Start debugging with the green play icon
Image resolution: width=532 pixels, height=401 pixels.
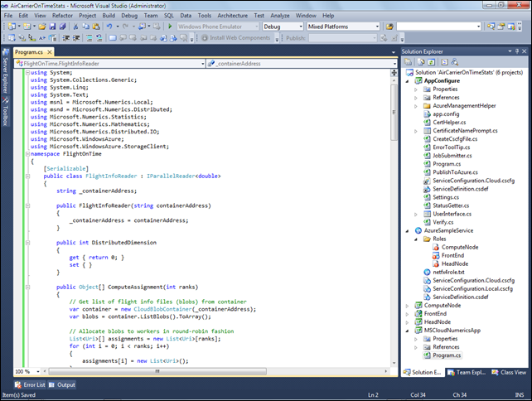(x=170, y=27)
